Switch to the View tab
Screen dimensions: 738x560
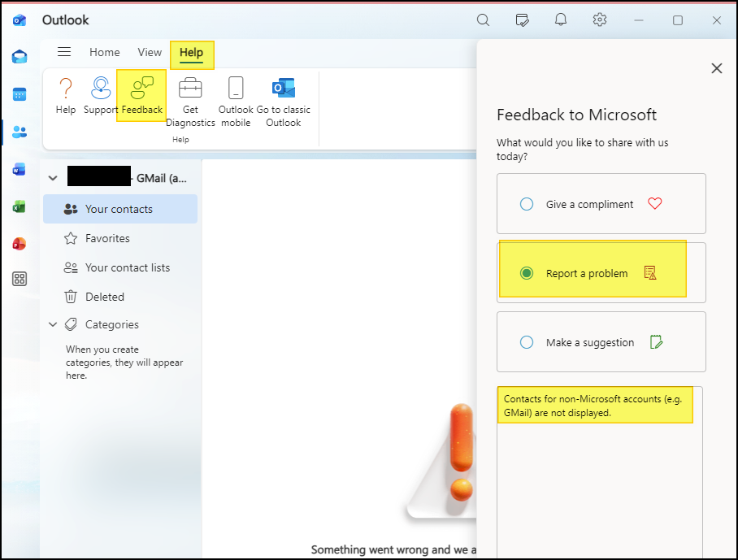click(x=150, y=52)
